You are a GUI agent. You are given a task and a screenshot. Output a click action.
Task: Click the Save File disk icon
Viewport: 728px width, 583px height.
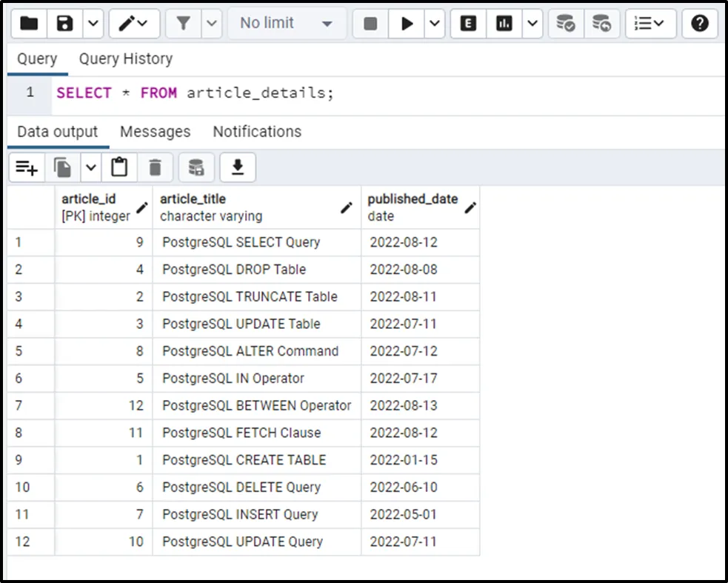[65, 24]
